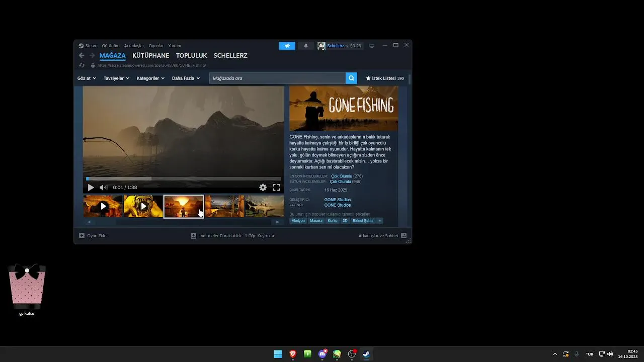Switch to the SCHELLERZ profile tab
Screen dimensions: 644x362
point(230,55)
